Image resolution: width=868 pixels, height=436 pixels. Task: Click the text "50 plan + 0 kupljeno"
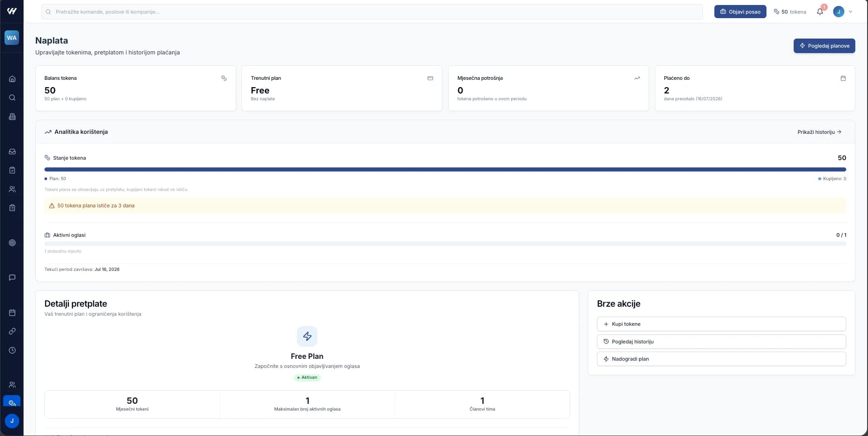point(65,99)
